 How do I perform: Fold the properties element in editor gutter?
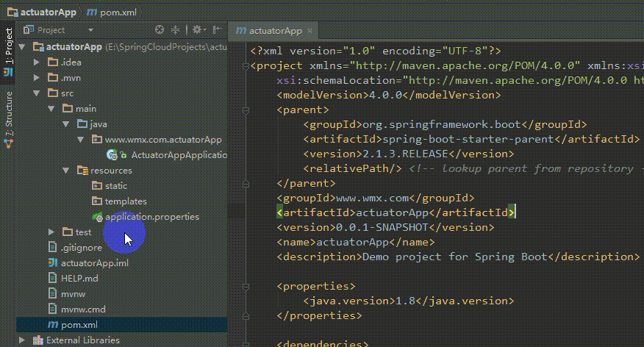[x=246, y=286]
